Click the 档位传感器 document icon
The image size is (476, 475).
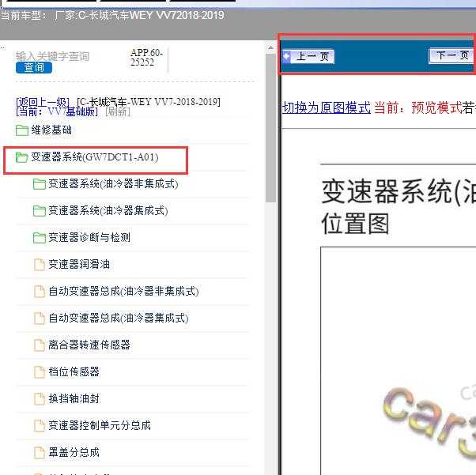(40, 371)
